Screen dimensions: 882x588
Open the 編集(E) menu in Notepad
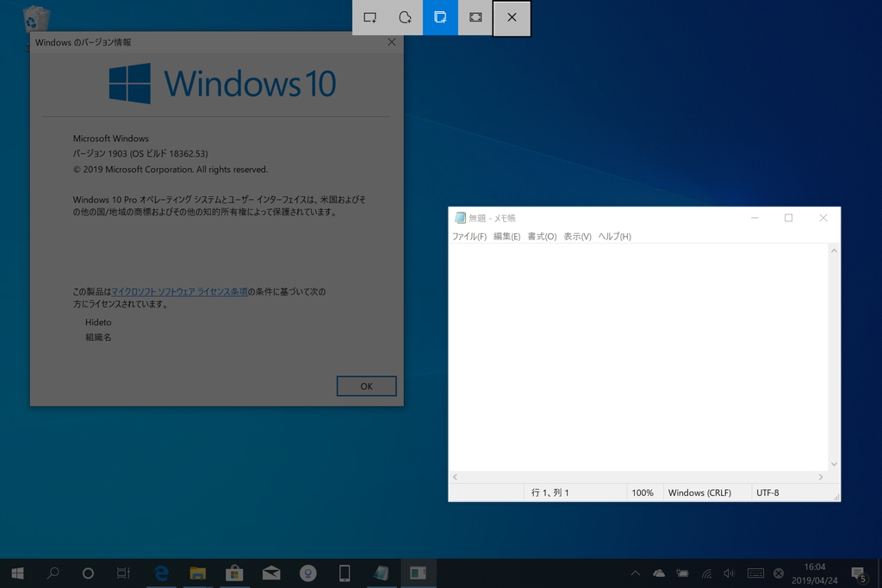coord(507,236)
